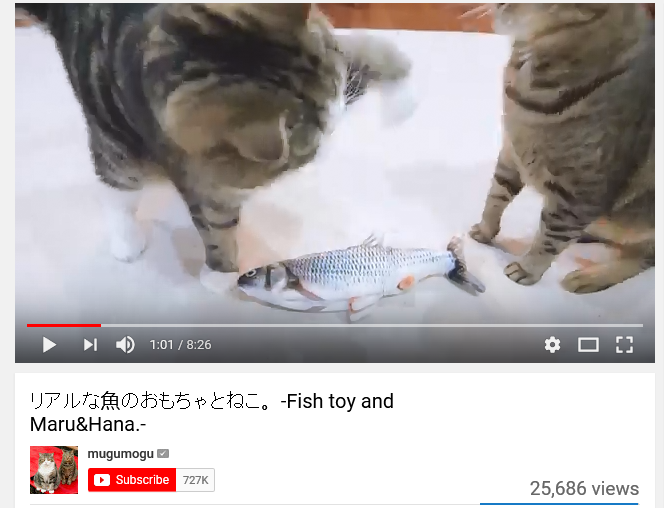Open the mugumogu channel name link
Viewport: 664px width, 508px height.
(x=121, y=454)
